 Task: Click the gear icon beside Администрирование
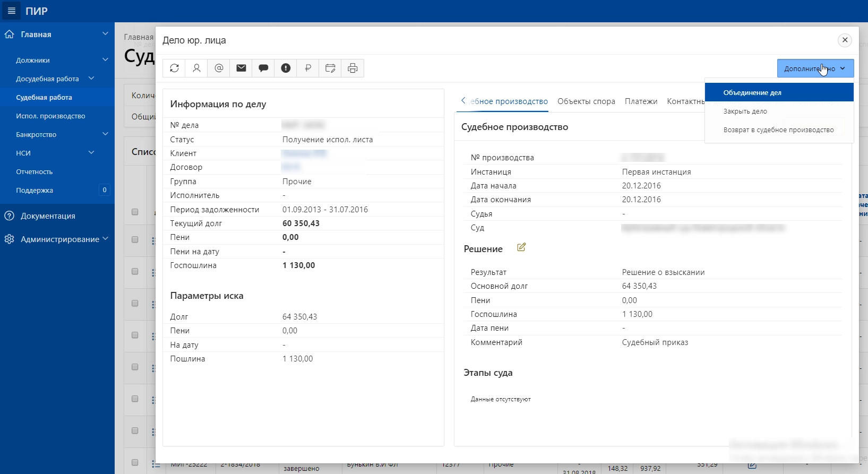pyautogui.click(x=9, y=239)
